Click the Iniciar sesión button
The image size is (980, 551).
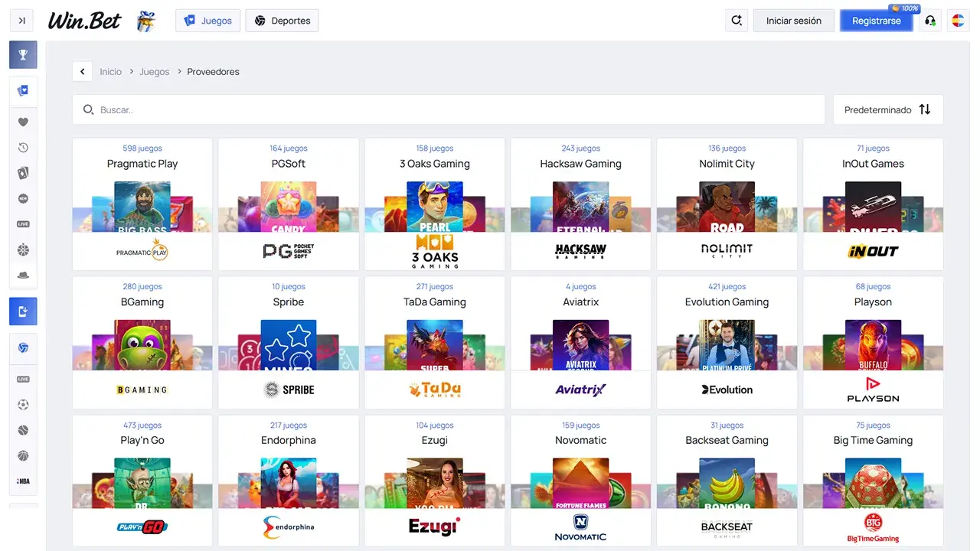click(794, 21)
